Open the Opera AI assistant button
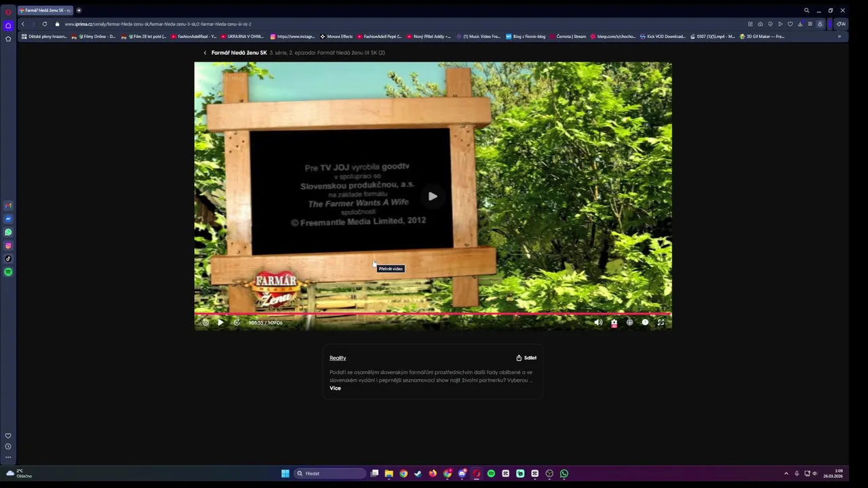Viewport: 868px width, 488px height. point(841,24)
